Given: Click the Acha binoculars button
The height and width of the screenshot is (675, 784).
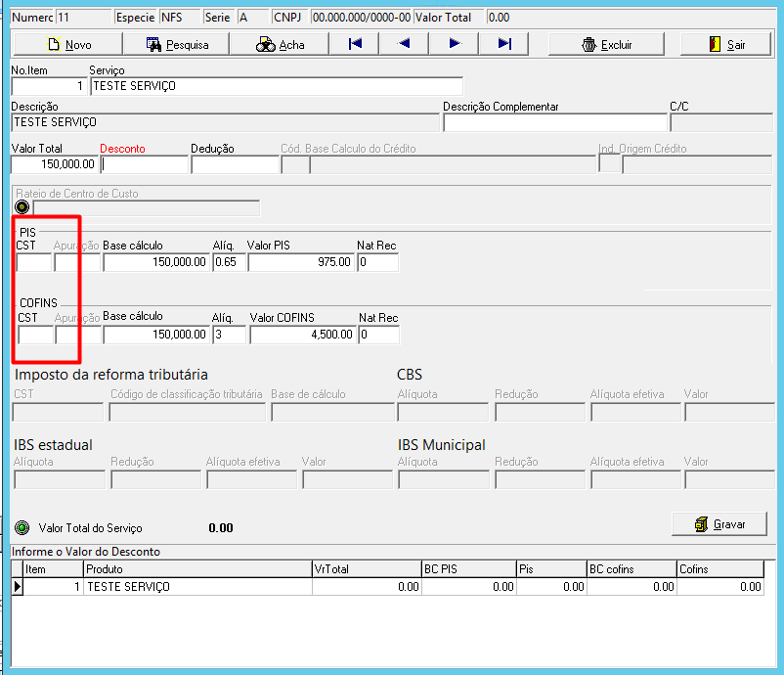Looking at the screenshot, I should (280, 45).
